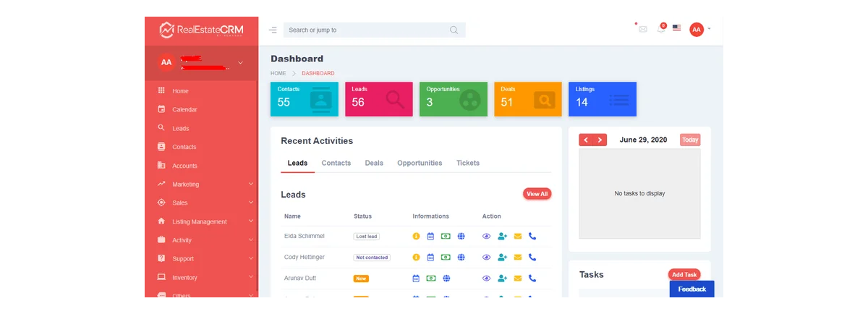
Task: Click the Feedback button
Action: click(x=692, y=289)
